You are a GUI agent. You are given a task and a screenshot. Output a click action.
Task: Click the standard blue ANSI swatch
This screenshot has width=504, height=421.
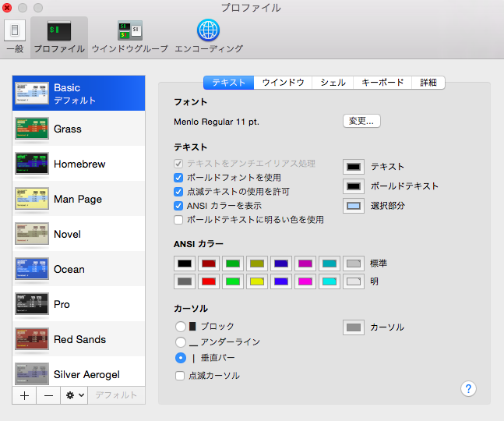[281, 264]
